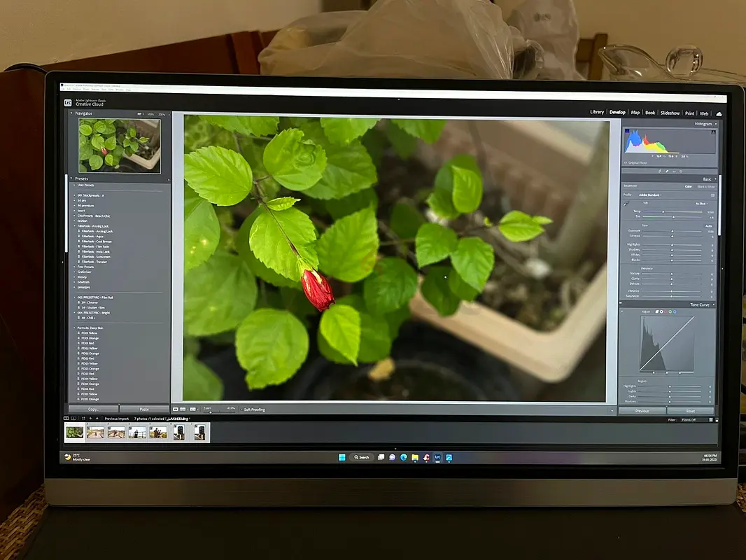746x560 pixels.
Task: Choose the Black & White treatment
Action: tap(705, 186)
